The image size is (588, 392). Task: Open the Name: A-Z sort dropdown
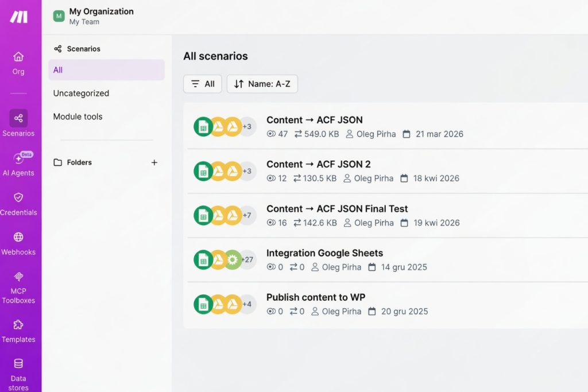pyautogui.click(x=262, y=84)
